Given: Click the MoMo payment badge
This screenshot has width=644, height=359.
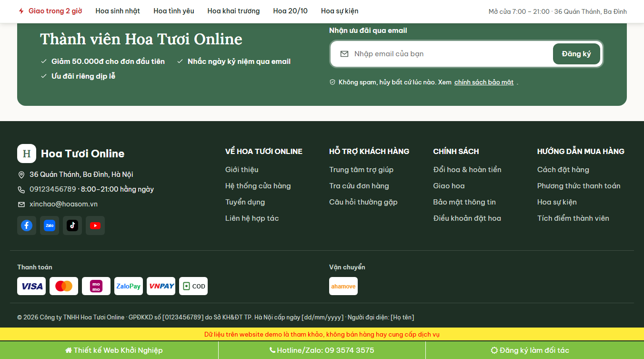Looking at the screenshot, I should (96, 286).
